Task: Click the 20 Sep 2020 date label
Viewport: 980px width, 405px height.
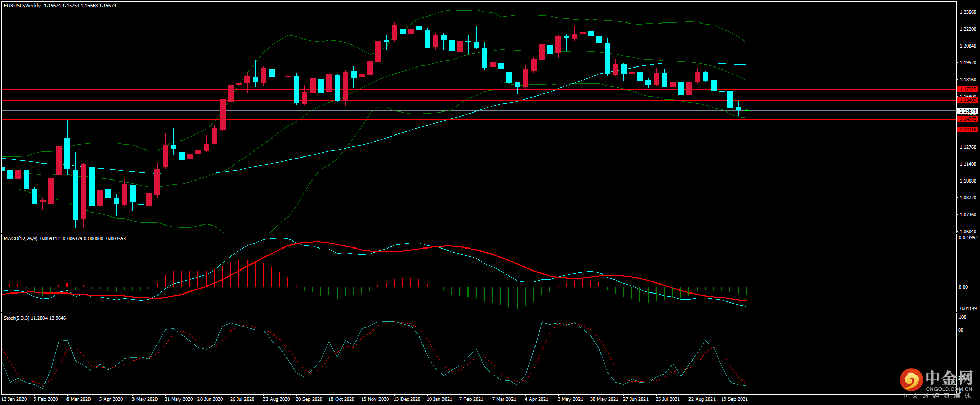Action: [309, 399]
